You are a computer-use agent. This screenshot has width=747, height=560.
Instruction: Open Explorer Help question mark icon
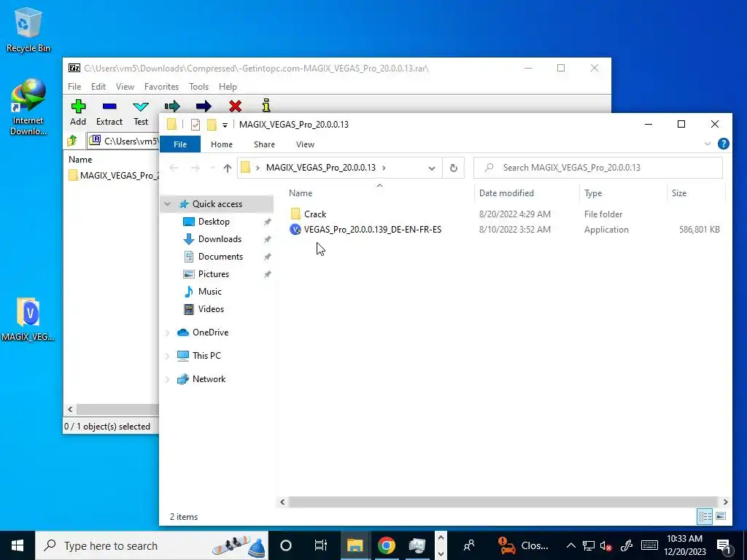723,144
